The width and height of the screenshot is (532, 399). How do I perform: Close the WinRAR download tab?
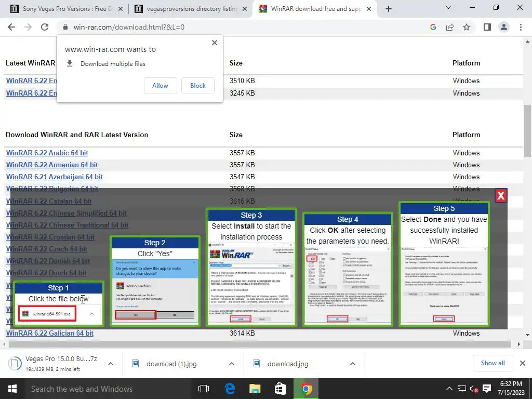(369, 9)
